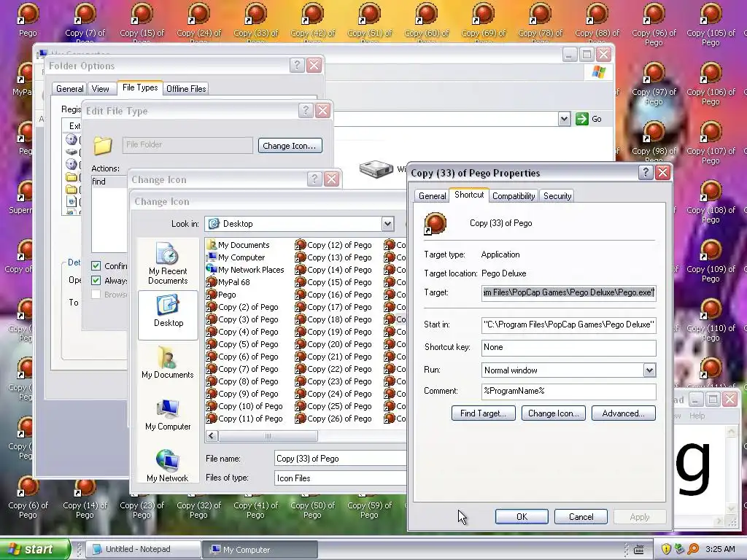Select the Copy (108) of Pego desktop icon
The height and width of the screenshot is (560, 747).
click(x=711, y=201)
